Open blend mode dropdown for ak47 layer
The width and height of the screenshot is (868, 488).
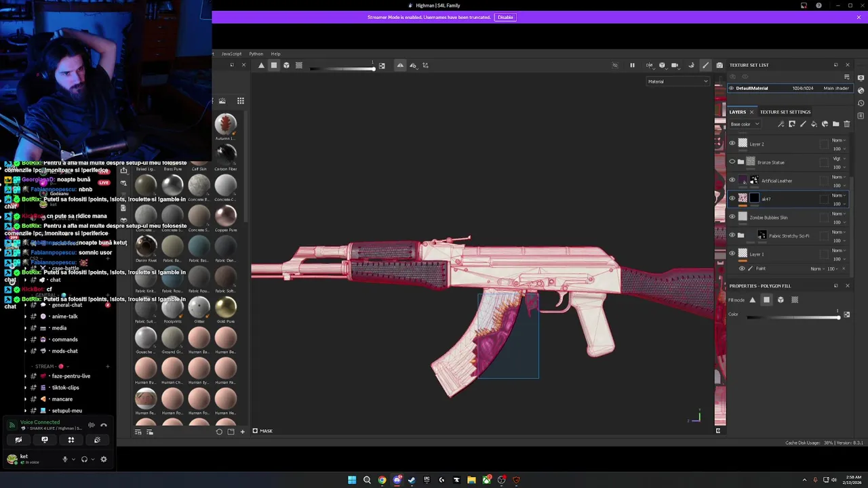(x=839, y=195)
